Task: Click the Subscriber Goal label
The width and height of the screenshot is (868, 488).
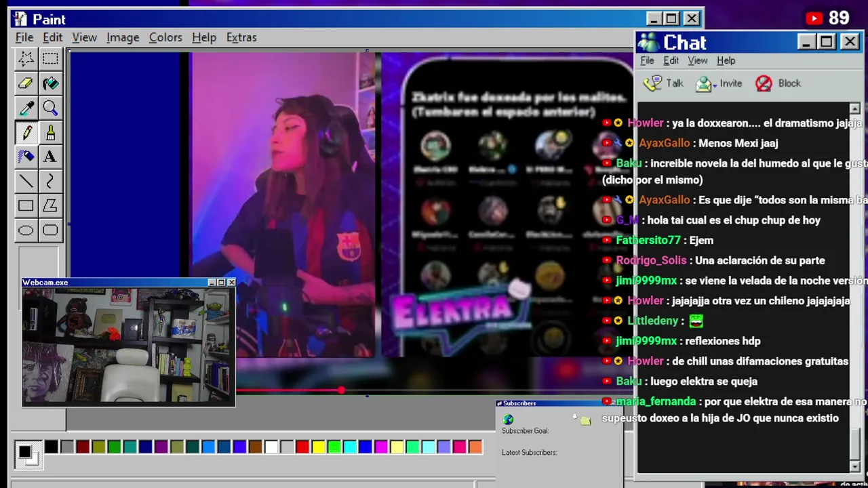Action: (x=525, y=431)
